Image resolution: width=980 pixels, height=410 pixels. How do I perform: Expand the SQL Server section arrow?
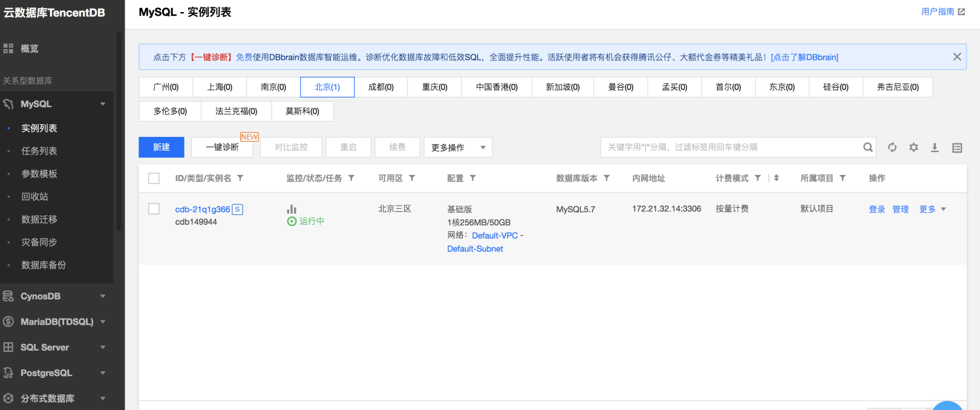(x=103, y=348)
